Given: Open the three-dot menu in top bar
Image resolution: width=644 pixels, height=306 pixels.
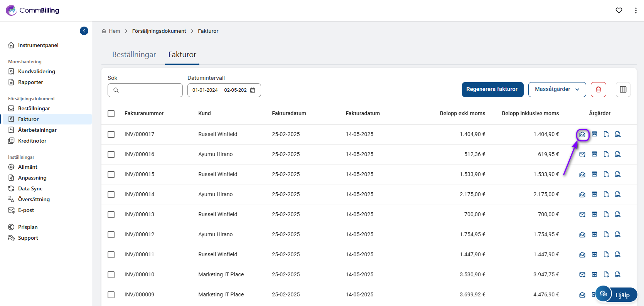Looking at the screenshot, I should click(636, 10).
